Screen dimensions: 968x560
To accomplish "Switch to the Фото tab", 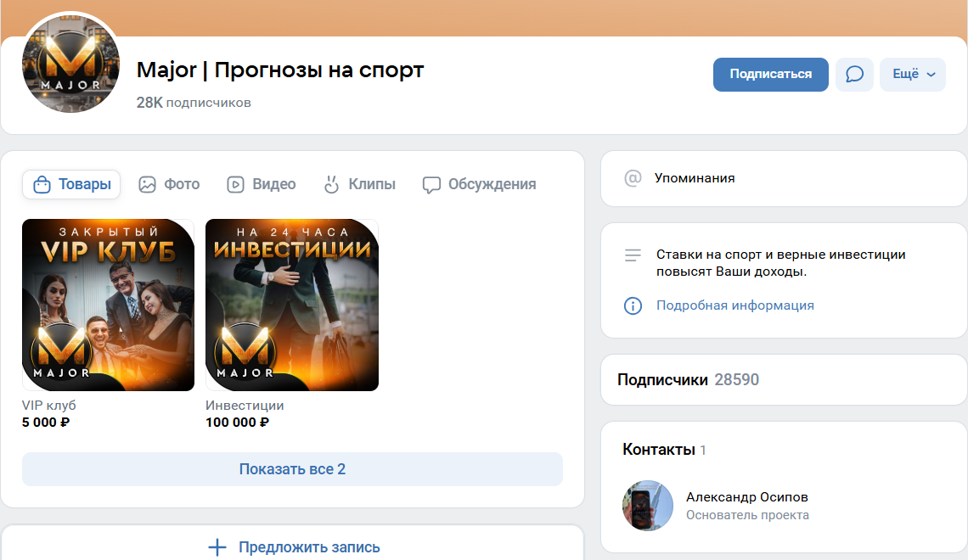I will pyautogui.click(x=170, y=184).
